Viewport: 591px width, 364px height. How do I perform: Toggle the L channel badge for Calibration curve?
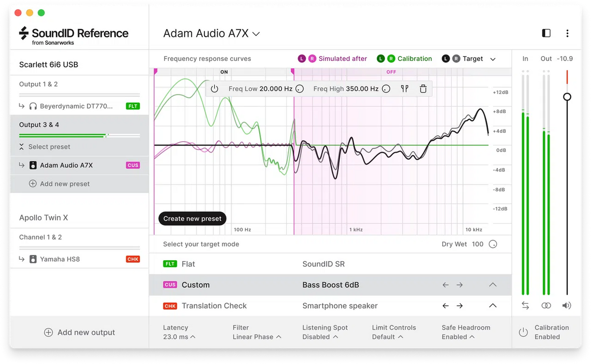(x=380, y=59)
